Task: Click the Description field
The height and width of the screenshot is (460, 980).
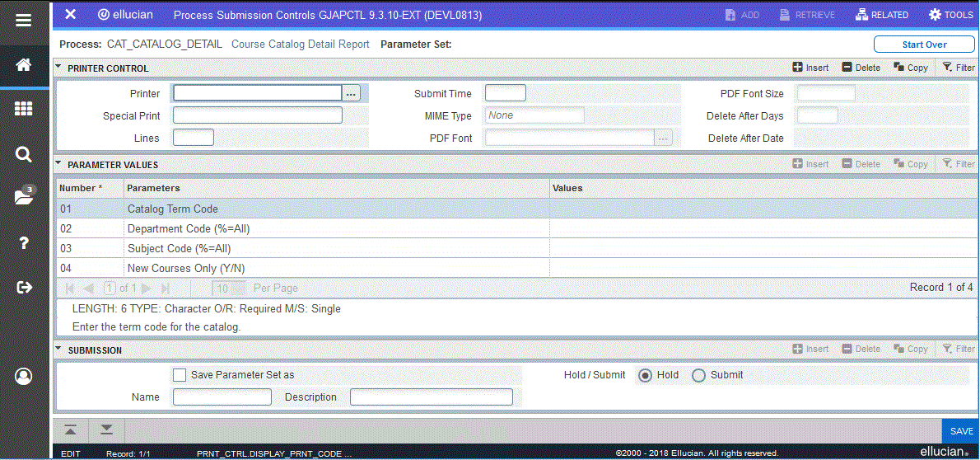Action: (x=432, y=397)
